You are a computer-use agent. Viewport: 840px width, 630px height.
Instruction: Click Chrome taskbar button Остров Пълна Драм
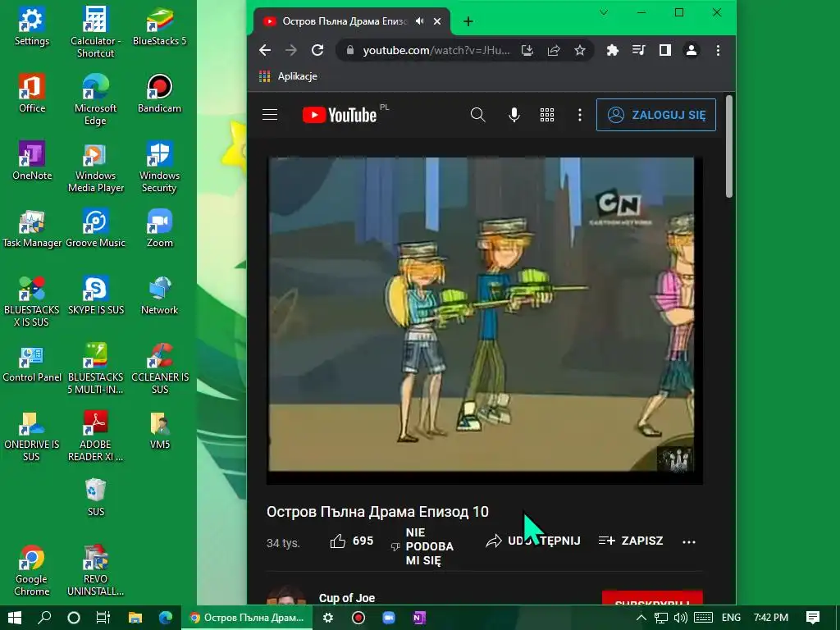coord(247,618)
